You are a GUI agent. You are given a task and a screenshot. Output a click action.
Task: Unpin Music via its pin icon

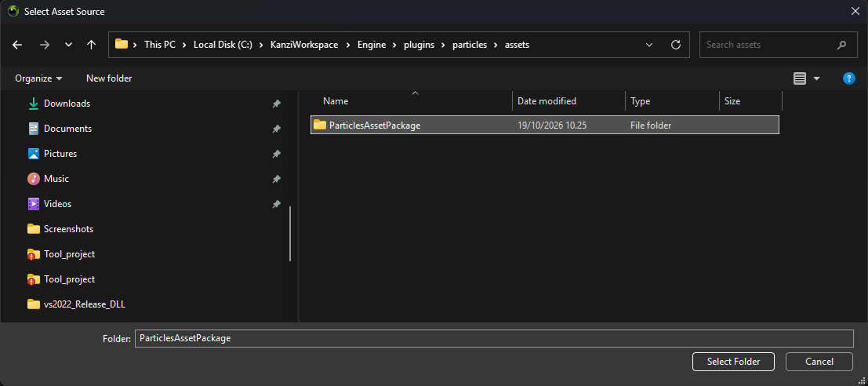point(276,179)
